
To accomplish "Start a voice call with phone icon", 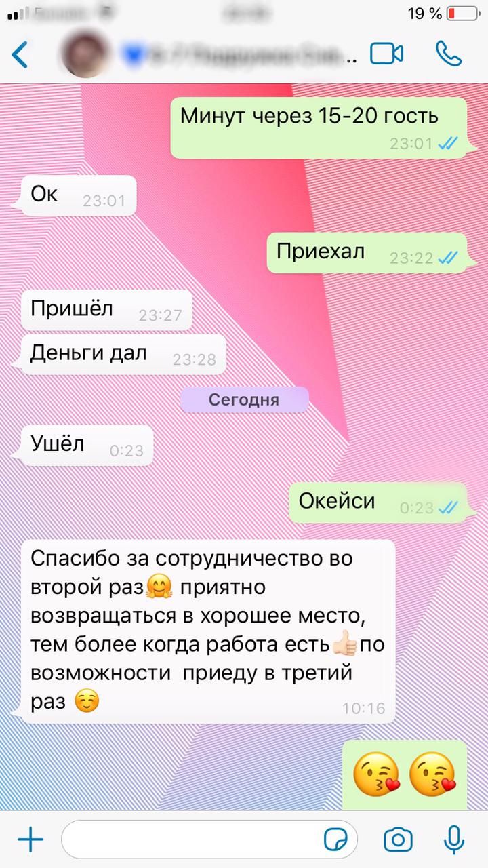I will coord(449,54).
